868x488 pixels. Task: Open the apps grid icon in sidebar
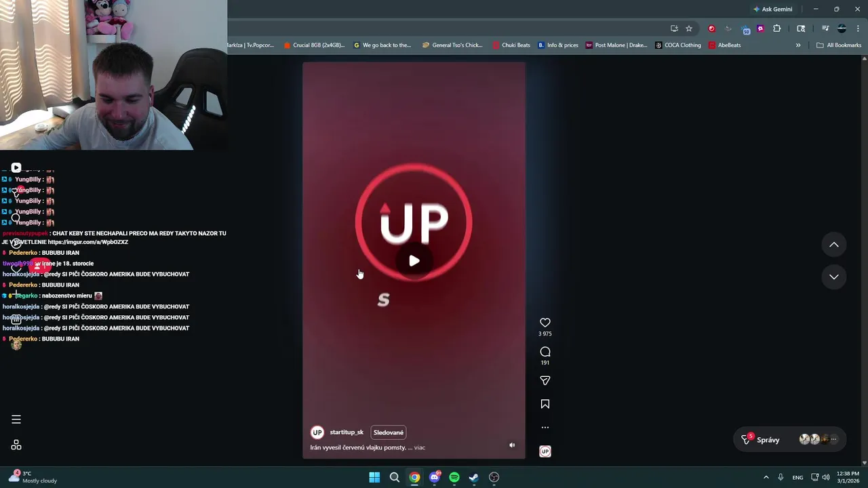pos(16,445)
